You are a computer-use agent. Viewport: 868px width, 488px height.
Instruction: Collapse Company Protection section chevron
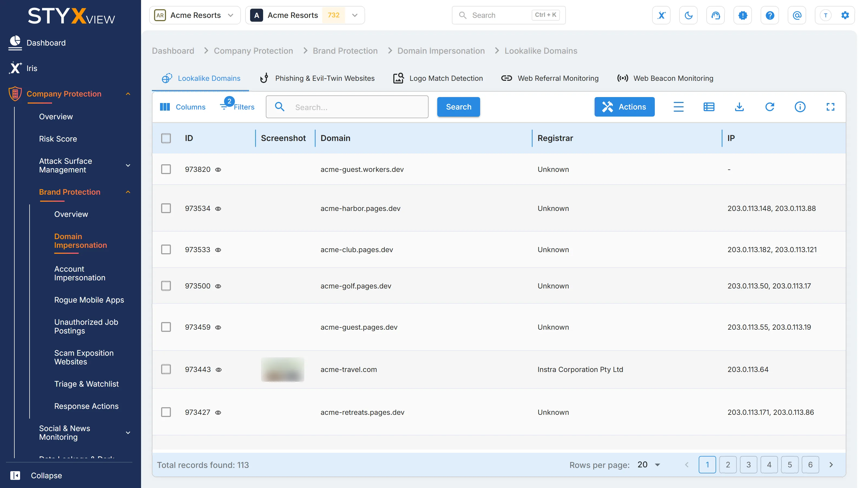(128, 94)
